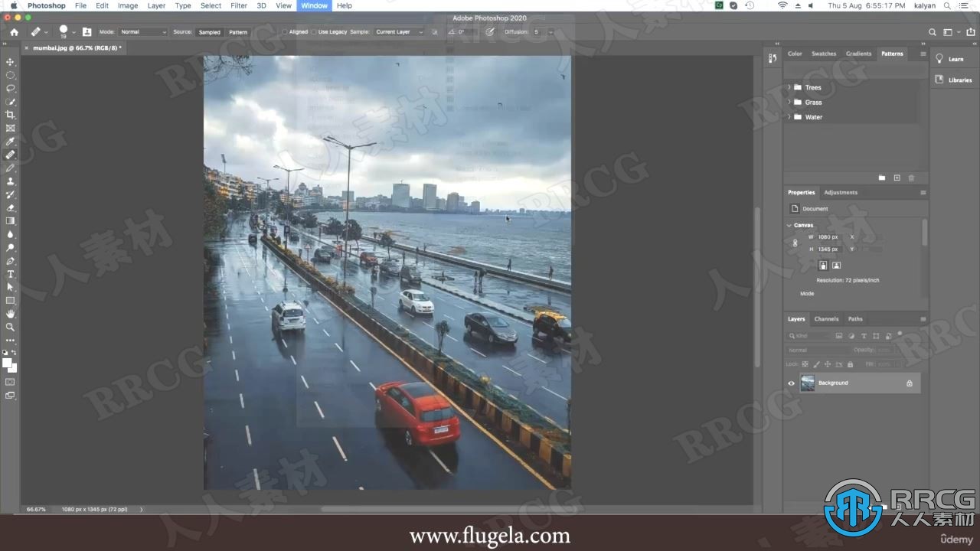Enable the Aligned checkbox
The height and width of the screenshot is (551, 980).
pos(285,32)
